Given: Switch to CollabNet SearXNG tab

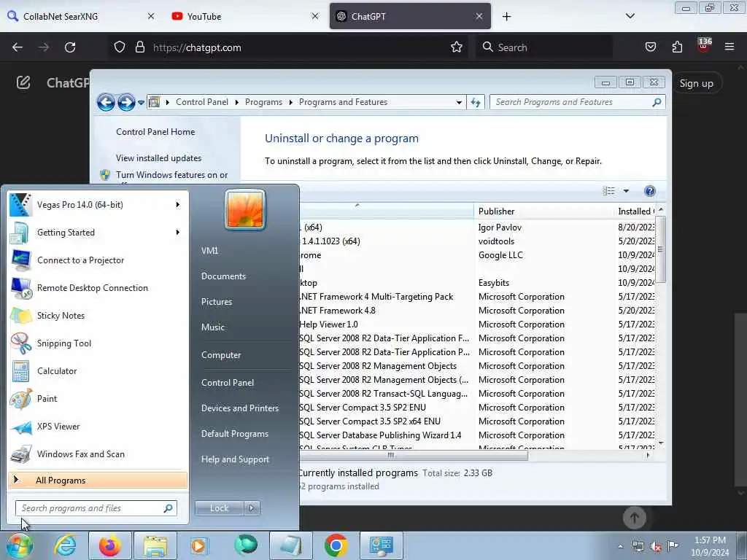Looking at the screenshot, I should pos(81,16).
